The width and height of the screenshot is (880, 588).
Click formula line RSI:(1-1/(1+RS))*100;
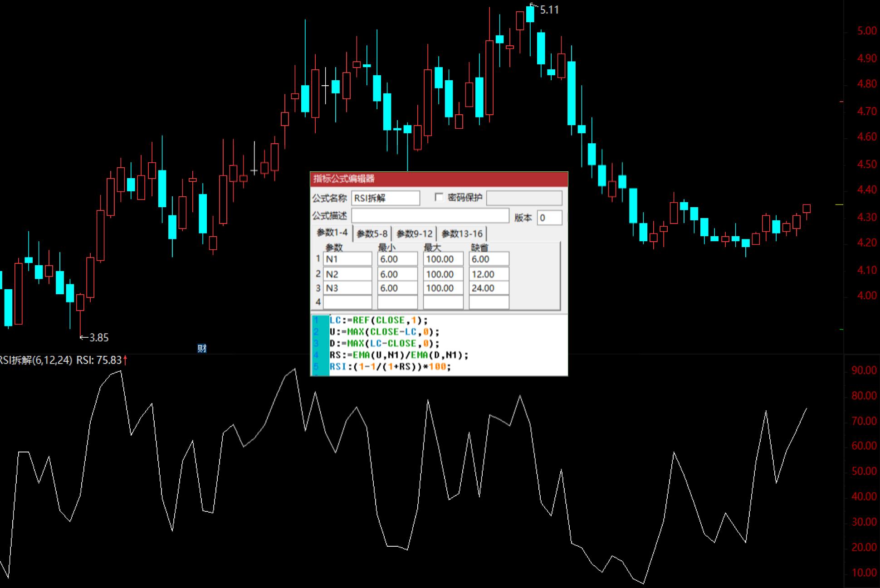[390, 366]
